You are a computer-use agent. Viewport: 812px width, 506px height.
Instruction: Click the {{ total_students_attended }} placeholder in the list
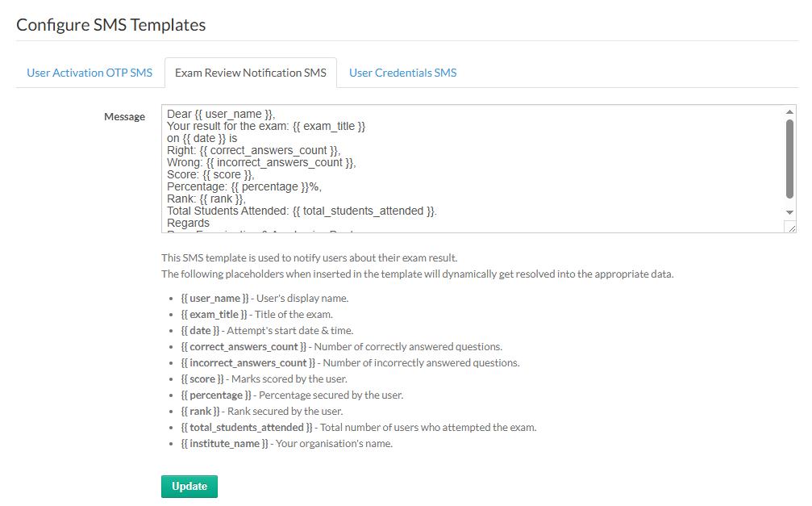[x=247, y=428]
